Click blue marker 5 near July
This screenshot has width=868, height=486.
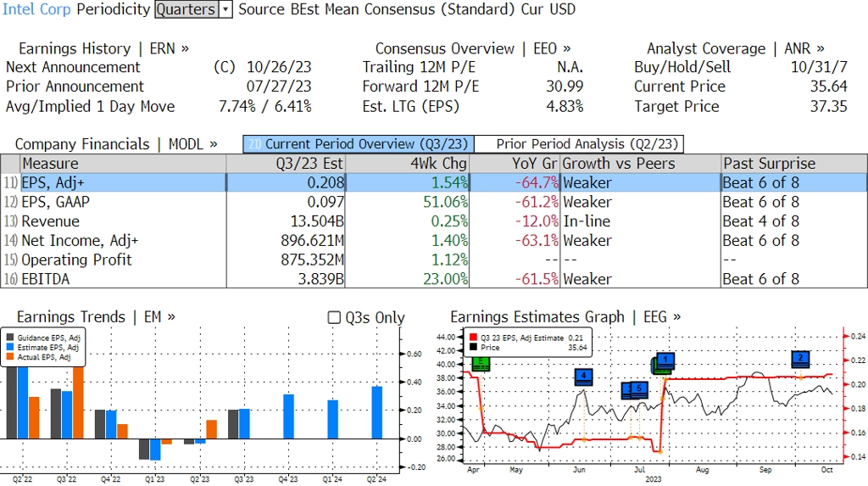pyautogui.click(x=639, y=389)
